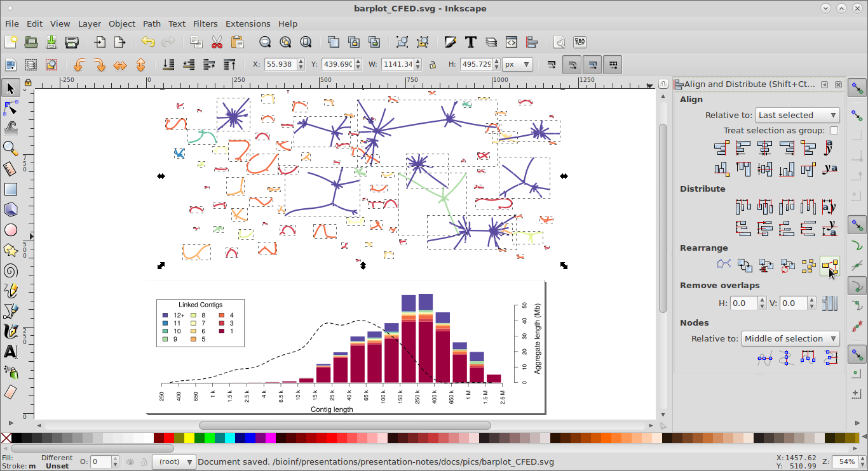The height and width of the screenshot is (471, 868).
Task: Open the Filters menu
Action: 205,23
